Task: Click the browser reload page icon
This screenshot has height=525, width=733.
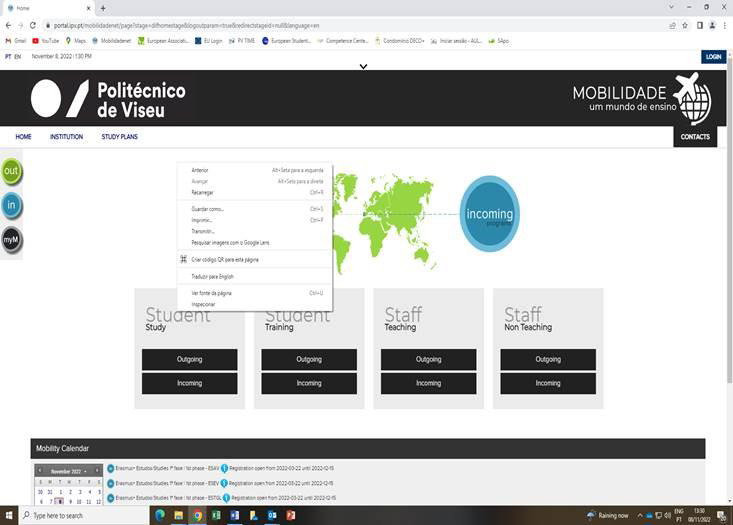Action: [33, 25]
